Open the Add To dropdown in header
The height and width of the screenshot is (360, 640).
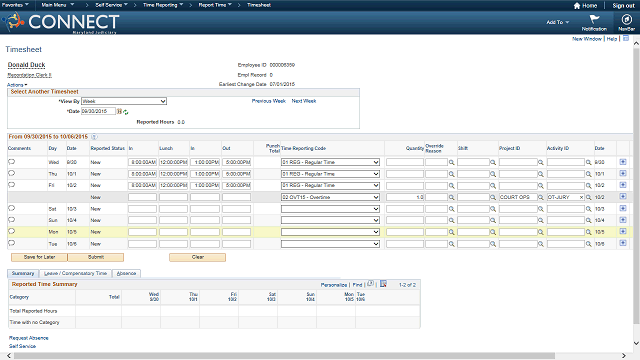pyautogui.click(x=558, y=22)
